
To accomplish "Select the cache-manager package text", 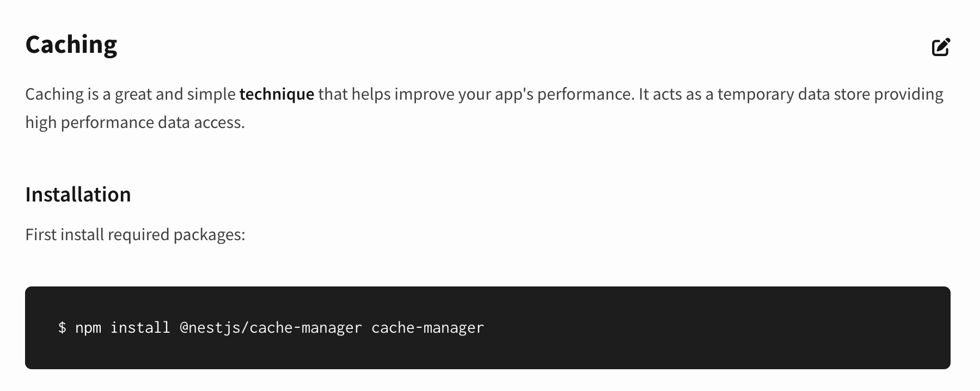I will (x=427, y=327).
